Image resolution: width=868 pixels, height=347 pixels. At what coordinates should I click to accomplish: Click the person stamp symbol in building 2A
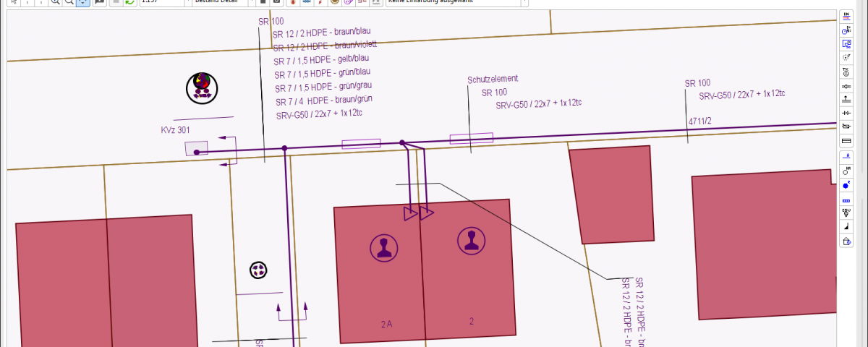(x=383, y=247)
